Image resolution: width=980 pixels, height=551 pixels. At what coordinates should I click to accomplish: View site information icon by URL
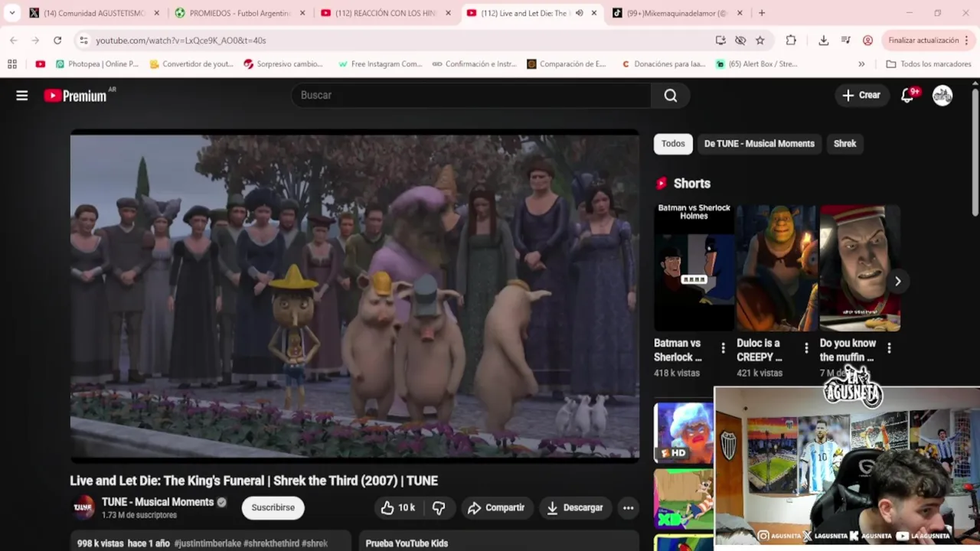coord(83,40)
